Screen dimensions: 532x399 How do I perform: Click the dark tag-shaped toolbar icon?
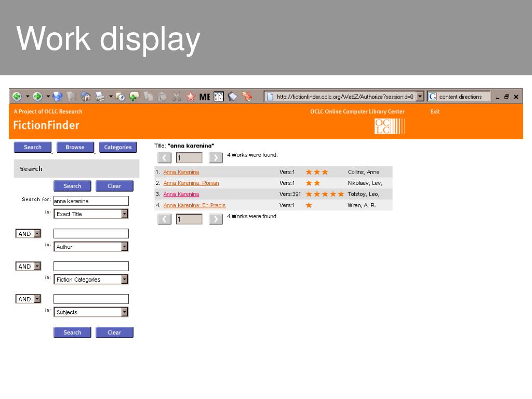coord(232,97)
